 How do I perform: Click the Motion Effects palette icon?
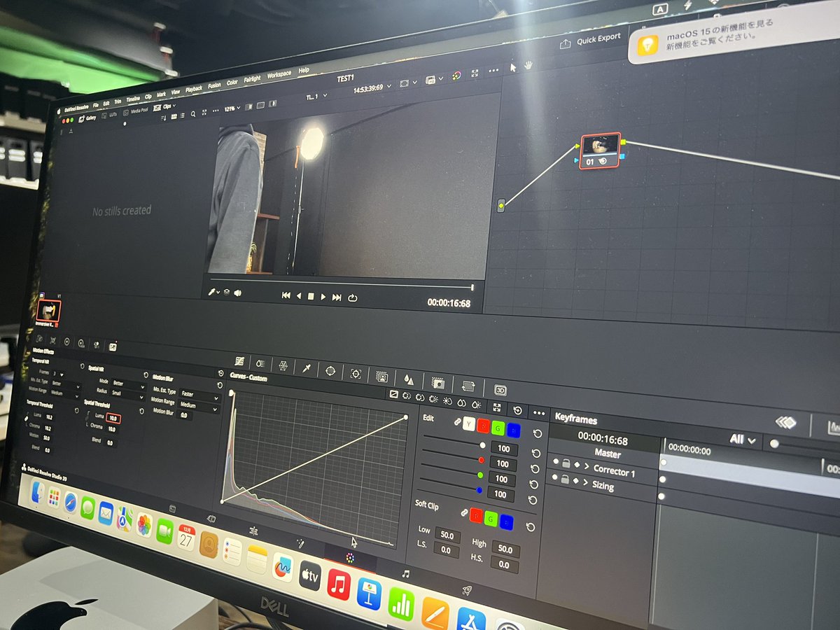coord(112,346)
